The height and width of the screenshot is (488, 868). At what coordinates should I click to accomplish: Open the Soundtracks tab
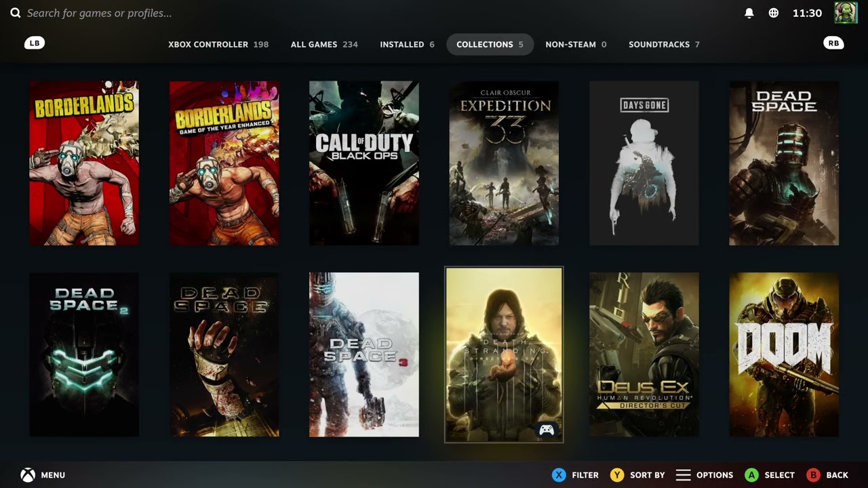(x=664, y=44)
